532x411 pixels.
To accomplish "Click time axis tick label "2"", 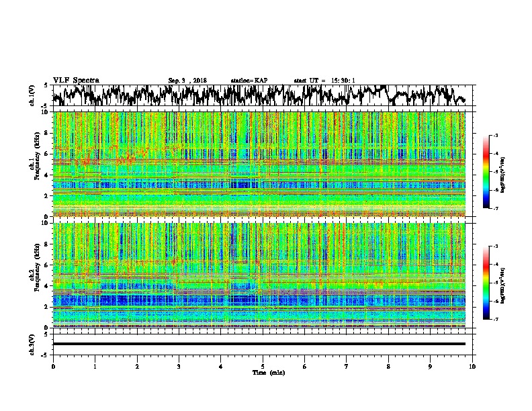I will click(137, 367).
